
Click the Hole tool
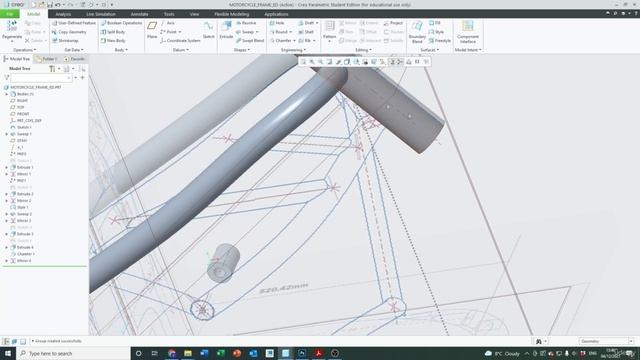pos(277,23)
